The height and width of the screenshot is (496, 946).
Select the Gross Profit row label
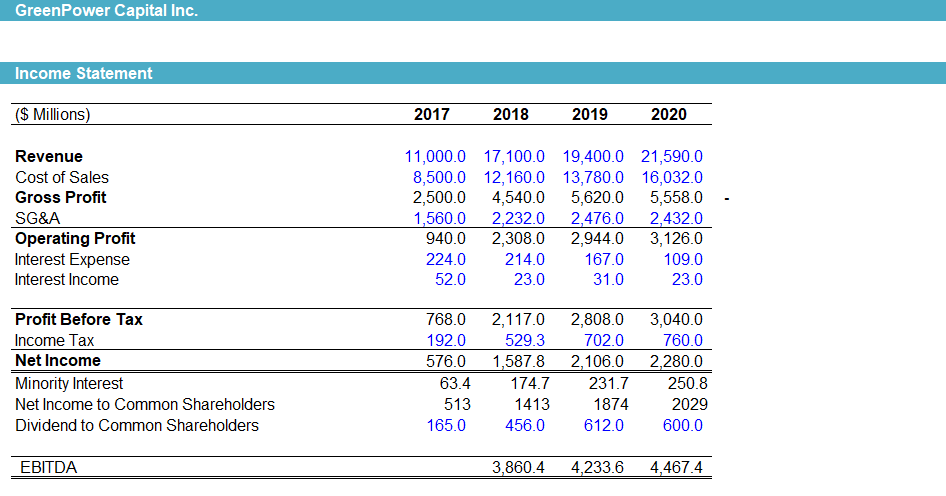(60, 197)
